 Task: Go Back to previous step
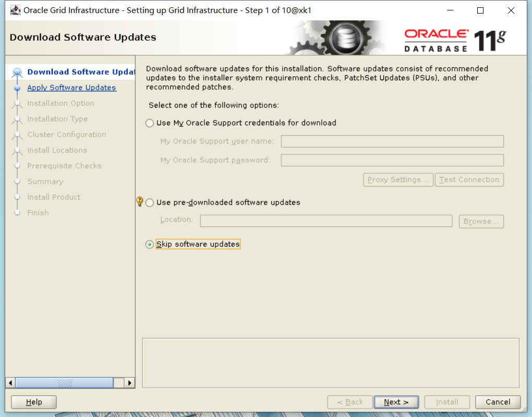(x=350, y=402)
